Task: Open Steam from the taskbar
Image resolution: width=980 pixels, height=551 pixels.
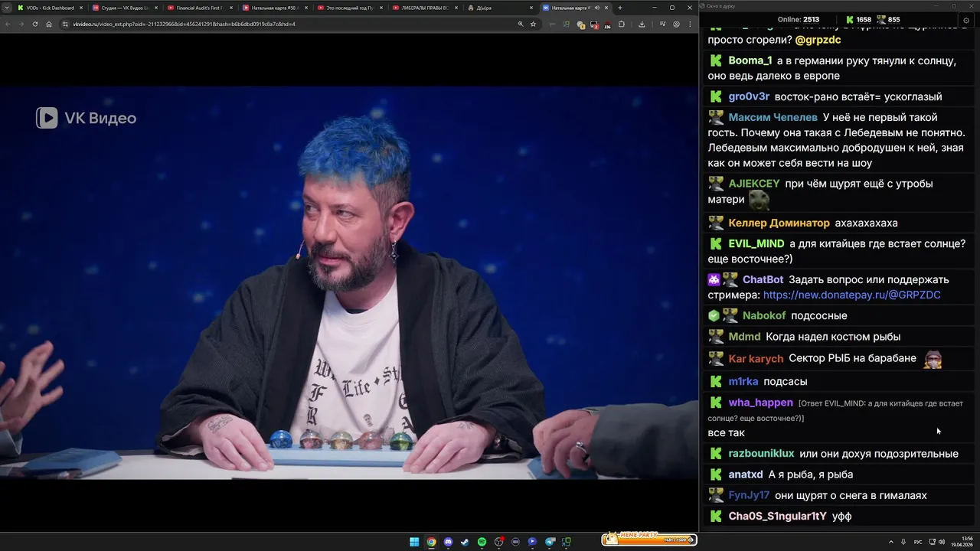Action: 465,542
